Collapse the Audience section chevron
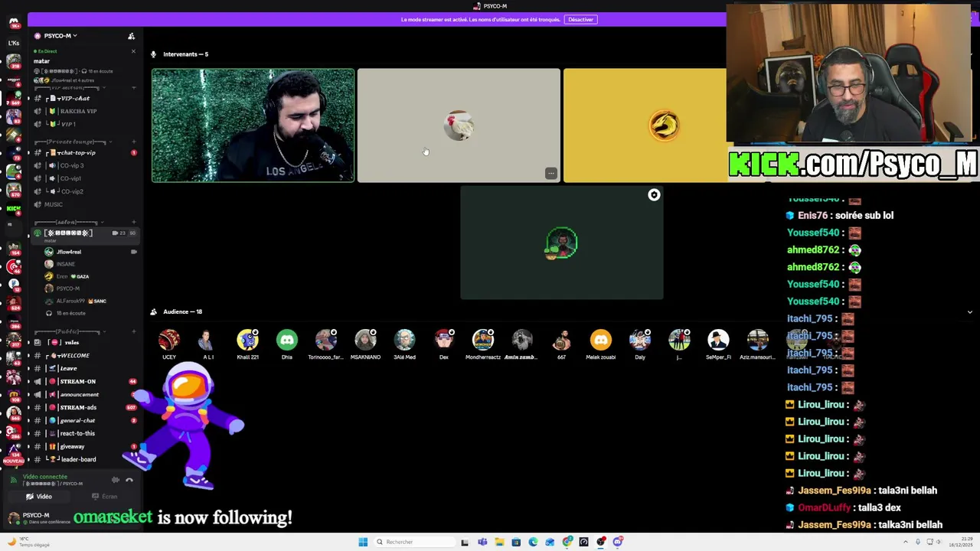 click(970, 312)
